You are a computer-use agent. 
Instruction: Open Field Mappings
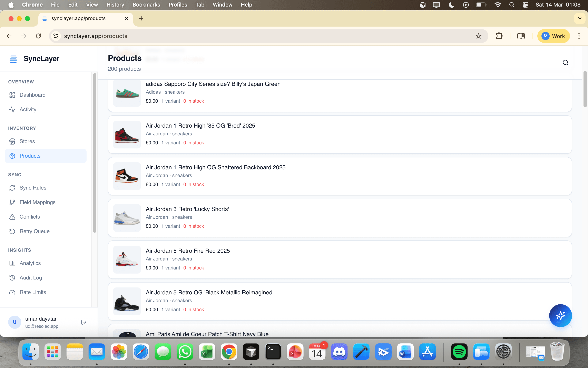[x=46, y=202]
